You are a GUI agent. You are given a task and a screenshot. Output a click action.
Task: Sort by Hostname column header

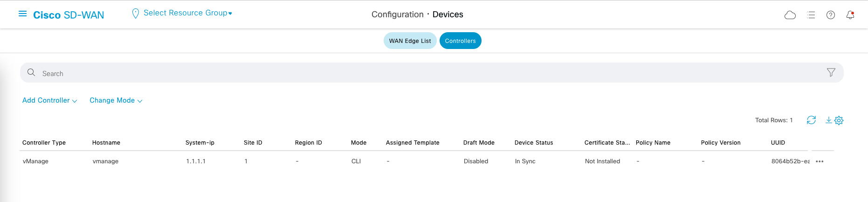(x=106, y=143)
